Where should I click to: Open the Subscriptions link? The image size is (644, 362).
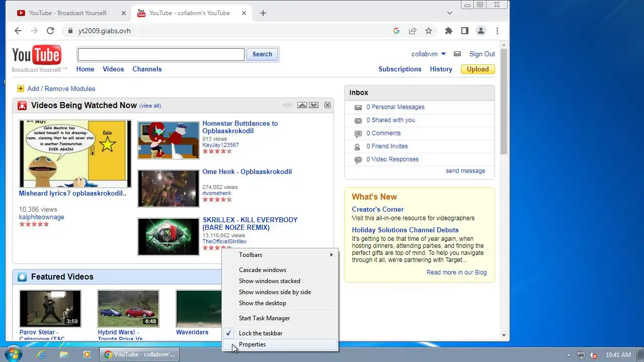tap(400, 69)
